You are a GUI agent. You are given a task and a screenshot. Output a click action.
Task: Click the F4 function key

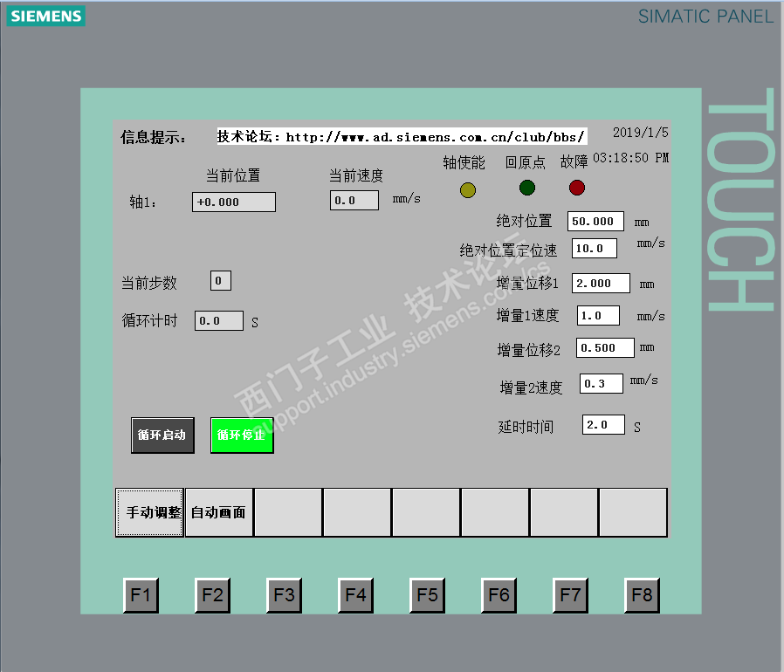tap(355, 595)
